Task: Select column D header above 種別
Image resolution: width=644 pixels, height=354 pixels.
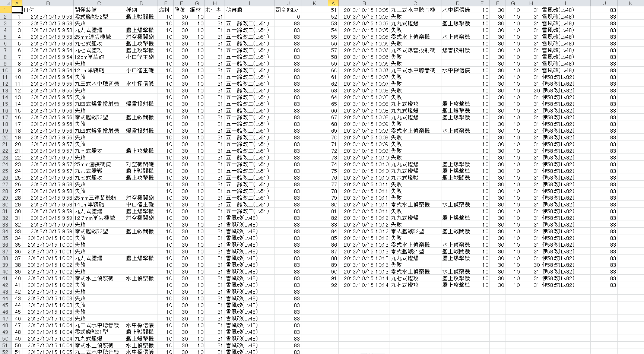Action: click(x=142, y=3)
